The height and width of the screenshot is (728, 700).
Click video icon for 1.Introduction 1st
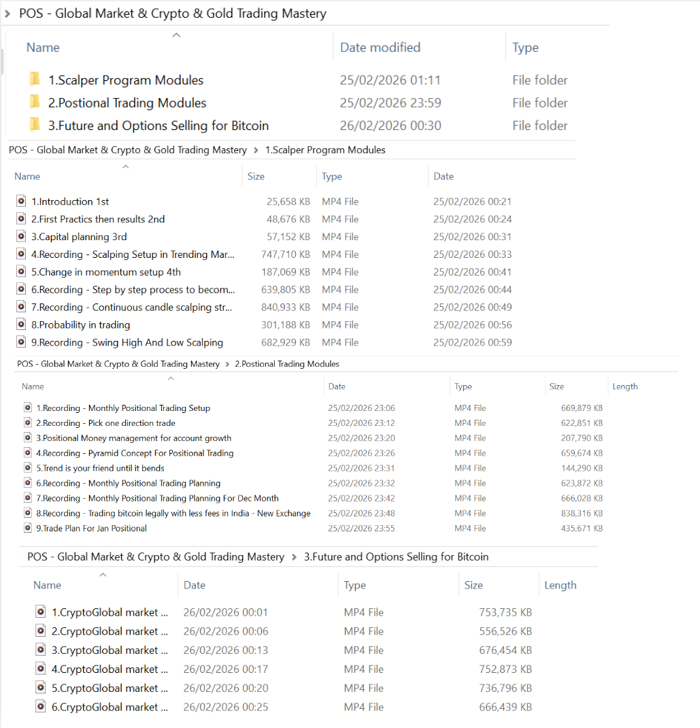click(x=21, y=201)
